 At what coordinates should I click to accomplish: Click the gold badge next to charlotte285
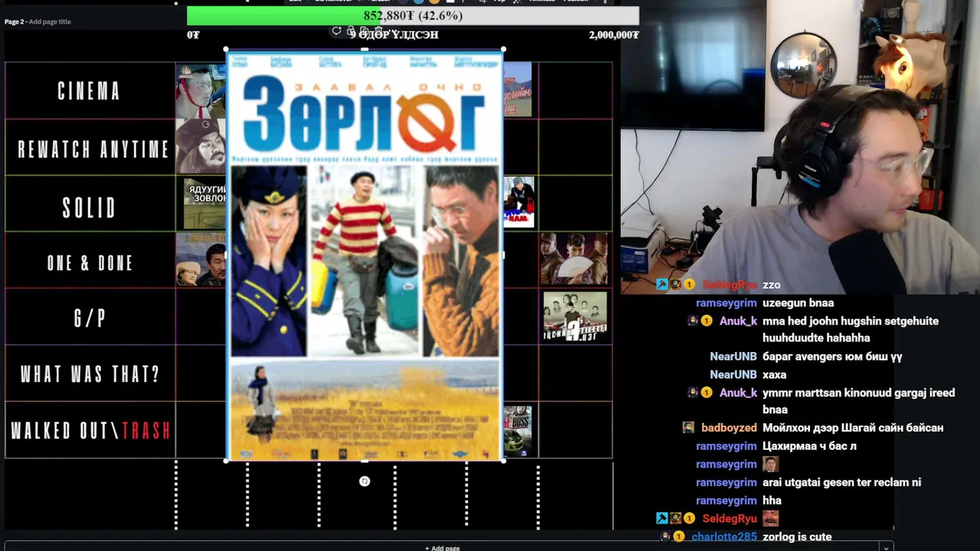[679, 536]
